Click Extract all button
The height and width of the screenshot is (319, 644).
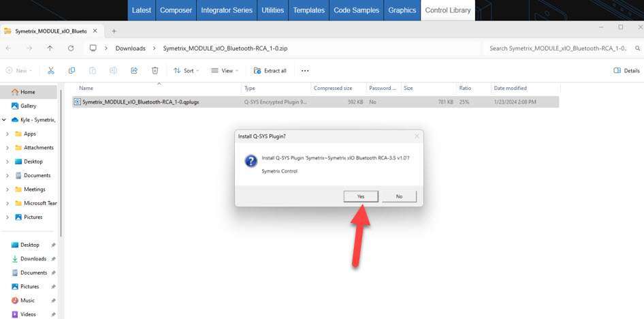(x=270, y=71)
